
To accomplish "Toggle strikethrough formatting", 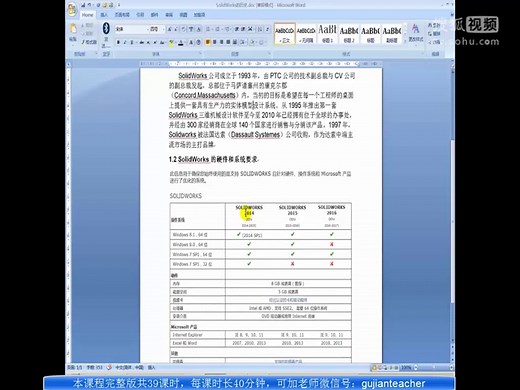I will [141, 42].
